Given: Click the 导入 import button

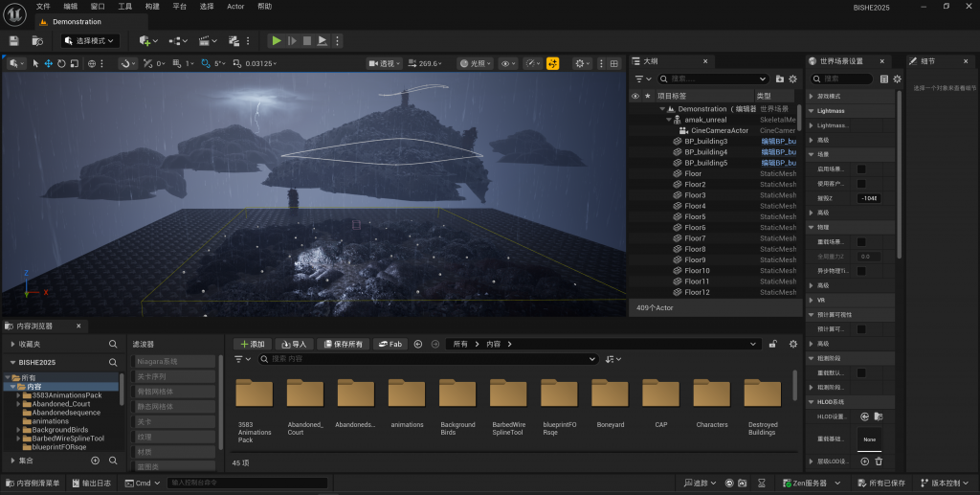Looking at the screenshot, I should [294, 344].
